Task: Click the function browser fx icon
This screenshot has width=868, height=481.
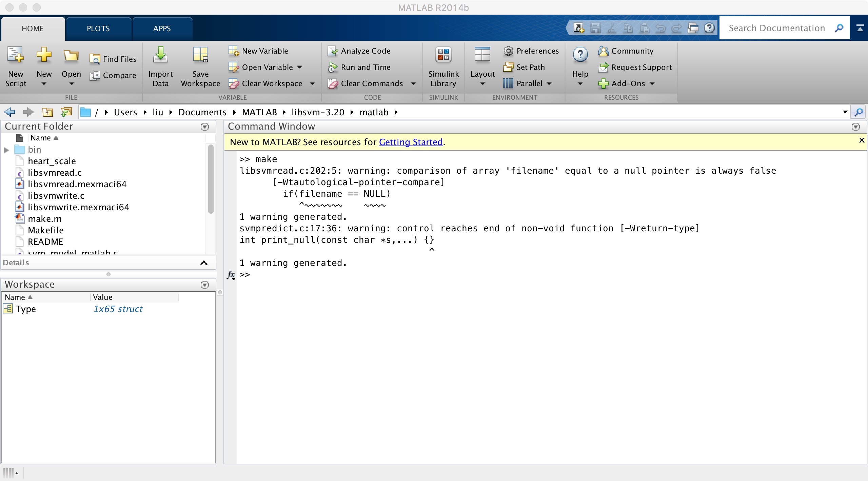Action: click(x=231, y=275)
